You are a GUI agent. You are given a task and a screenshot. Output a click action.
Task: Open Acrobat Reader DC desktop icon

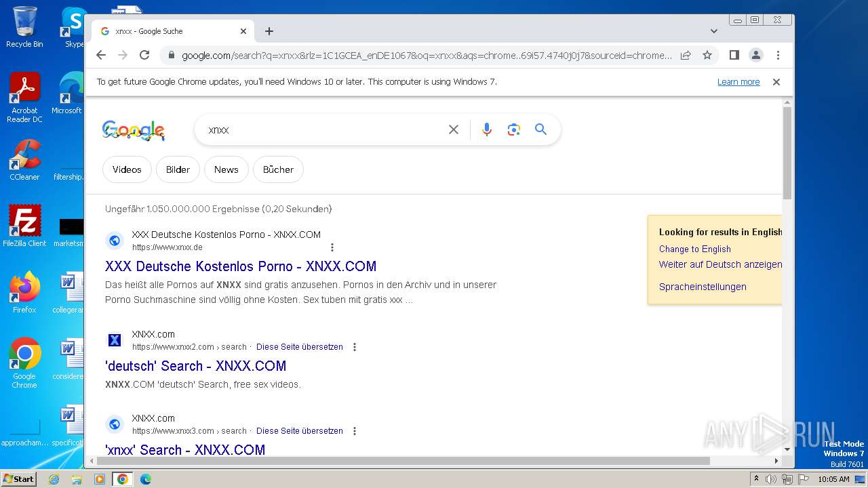coord(24,98)
